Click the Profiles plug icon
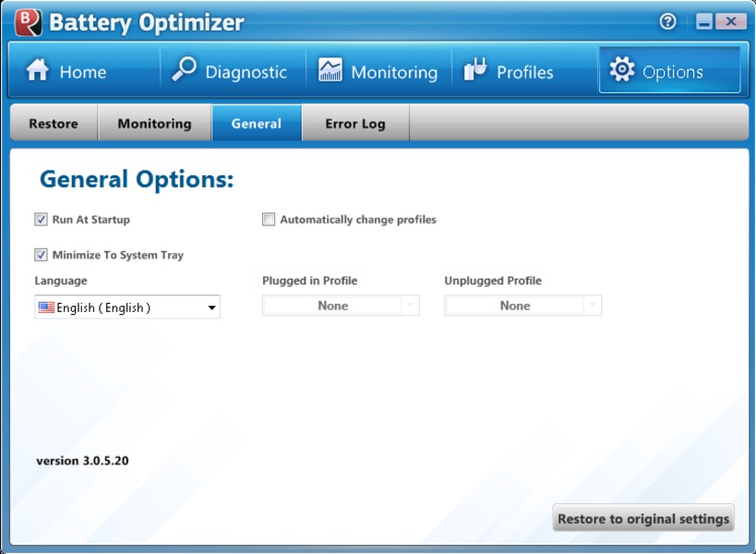Viewport: 756px width, 554px height. (x=475, y=69)
